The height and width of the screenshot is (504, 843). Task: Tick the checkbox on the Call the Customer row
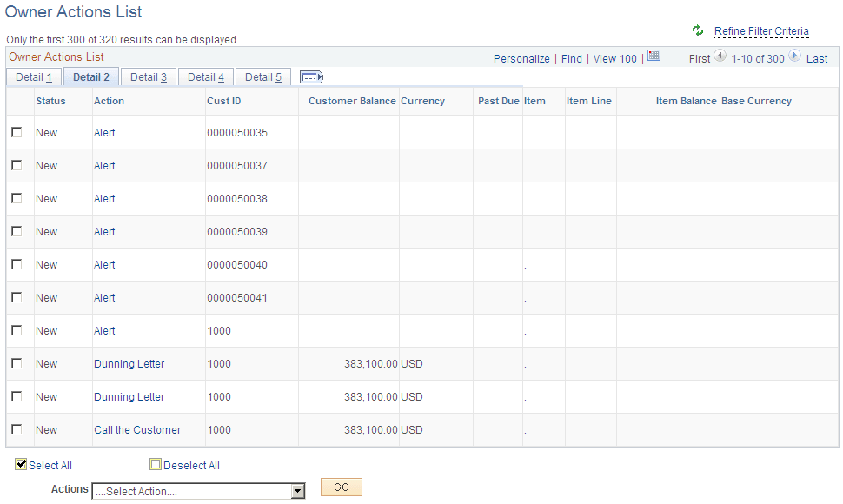pyautogui.click(x=17, y=429)
